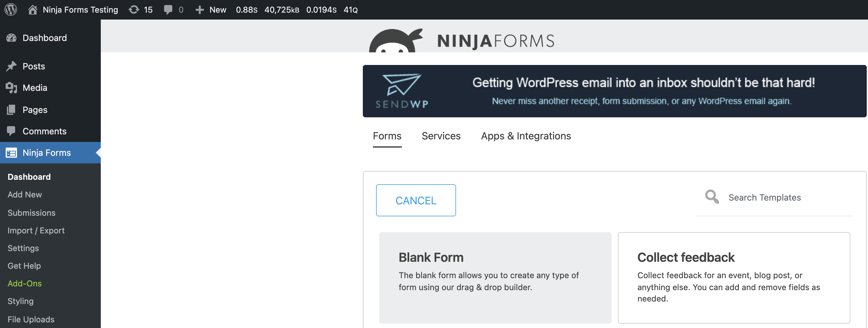Click the magnifier search templates icon
868x328 pixels.
point(712,197)
